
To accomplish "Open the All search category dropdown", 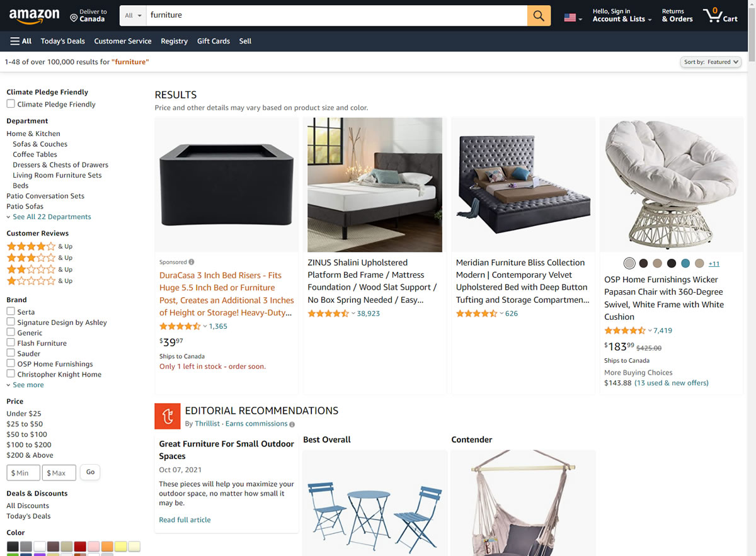I will coord(133,16).
